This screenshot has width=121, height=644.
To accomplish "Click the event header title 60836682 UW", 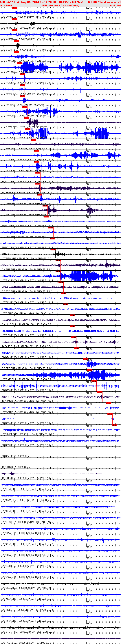I will 10,2.
